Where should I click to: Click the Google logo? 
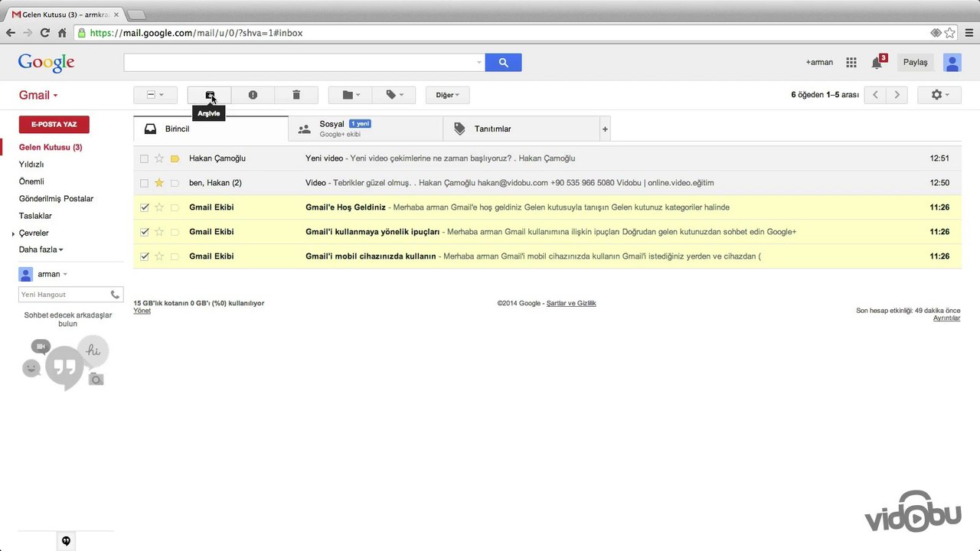(46, 63)
